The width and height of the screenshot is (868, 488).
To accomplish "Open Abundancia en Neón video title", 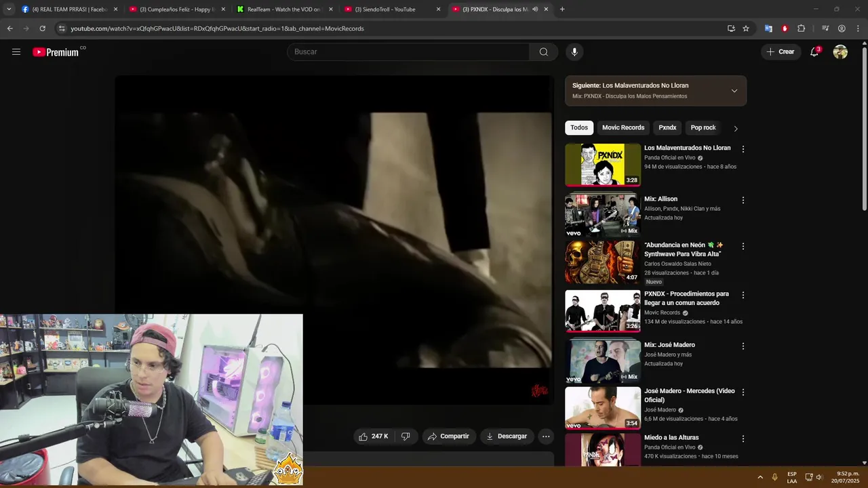I will [684, 249].
